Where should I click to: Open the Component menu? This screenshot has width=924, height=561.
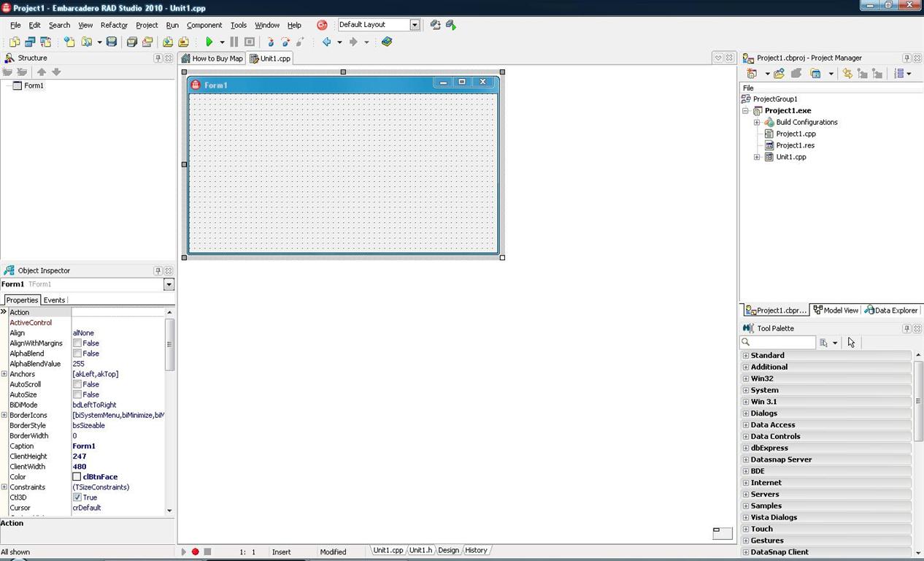204,25
